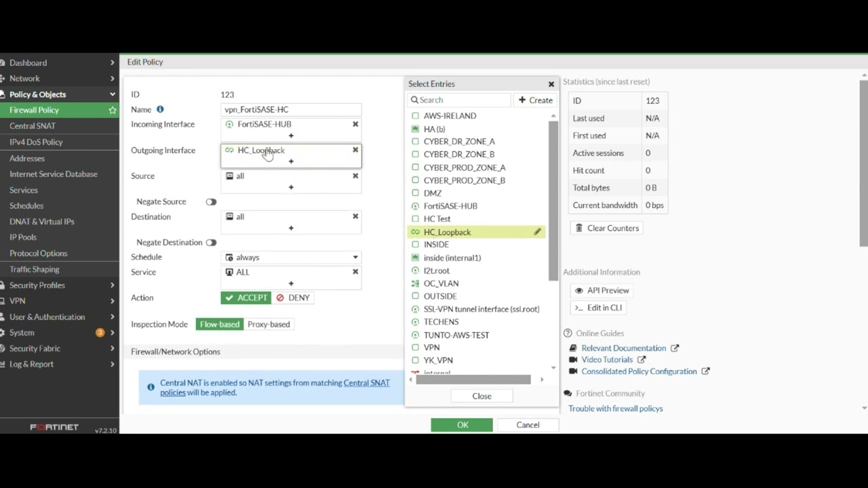Toggle Negate Destination switch

[211, 243]
